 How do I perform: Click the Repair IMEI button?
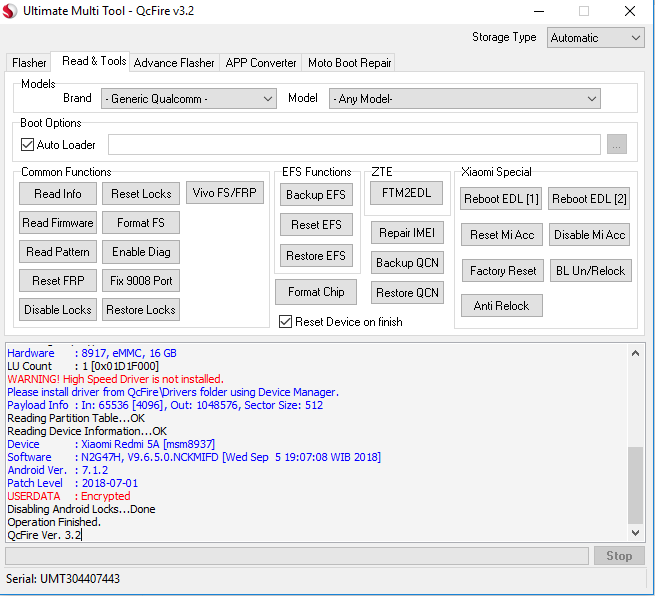pyautogui.click(x=407, y=233)
